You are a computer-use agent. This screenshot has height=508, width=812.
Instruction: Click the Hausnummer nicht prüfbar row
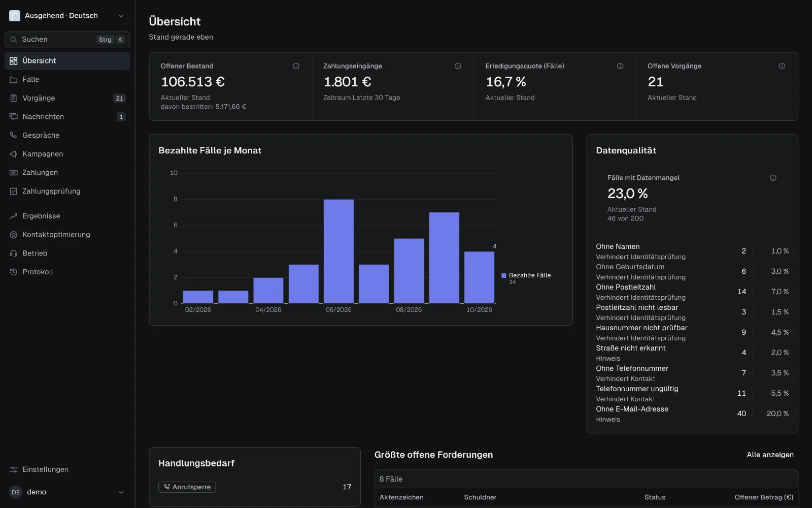coord(692,333)
